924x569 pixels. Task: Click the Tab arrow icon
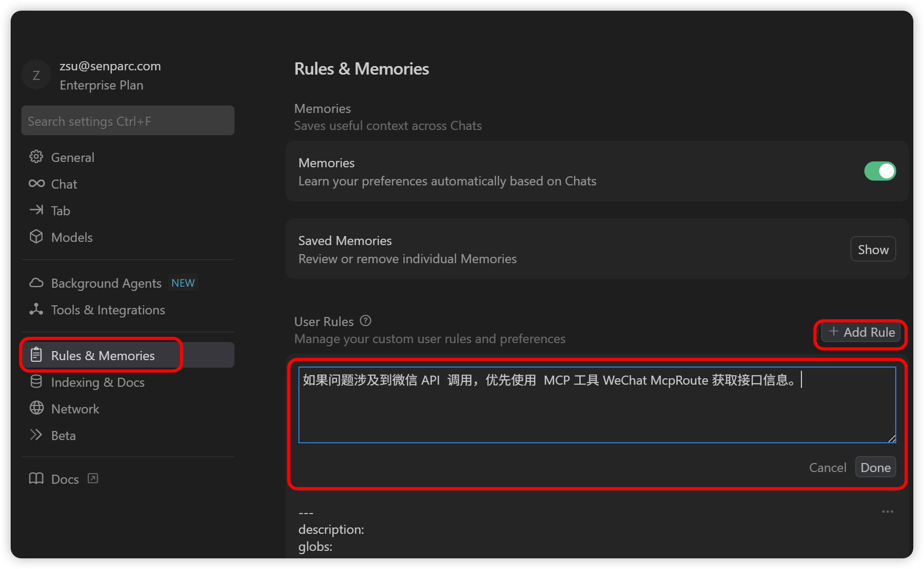tap(36, 210)
